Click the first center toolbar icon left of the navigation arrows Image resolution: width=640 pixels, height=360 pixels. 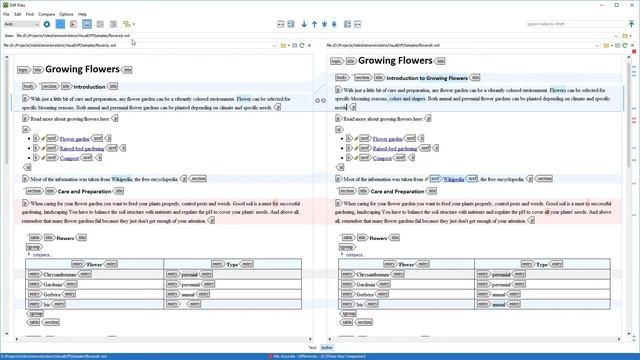(x=281, y=24)
